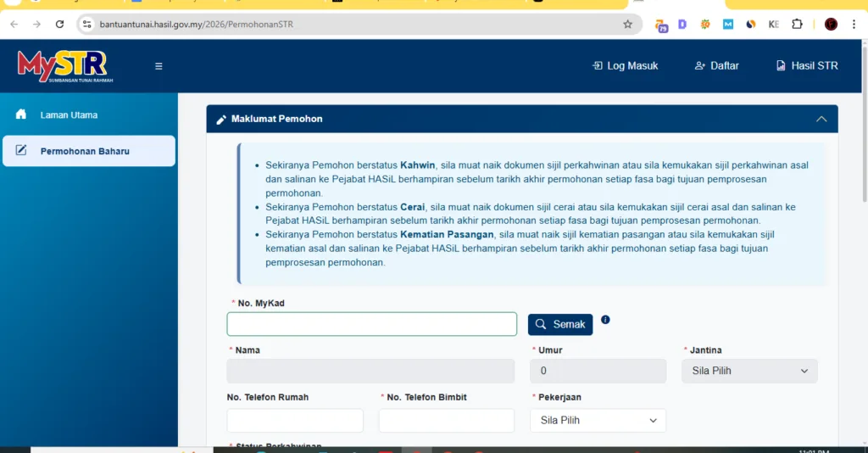Click the MySTR logo

coord(64,66)
